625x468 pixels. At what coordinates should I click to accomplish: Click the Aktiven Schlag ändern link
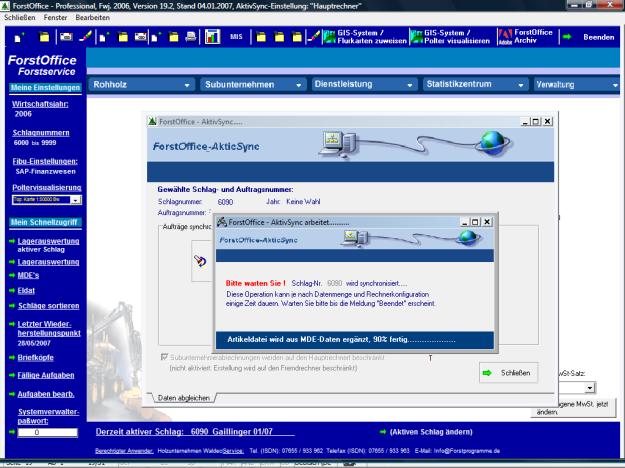[x=431, y=432]
